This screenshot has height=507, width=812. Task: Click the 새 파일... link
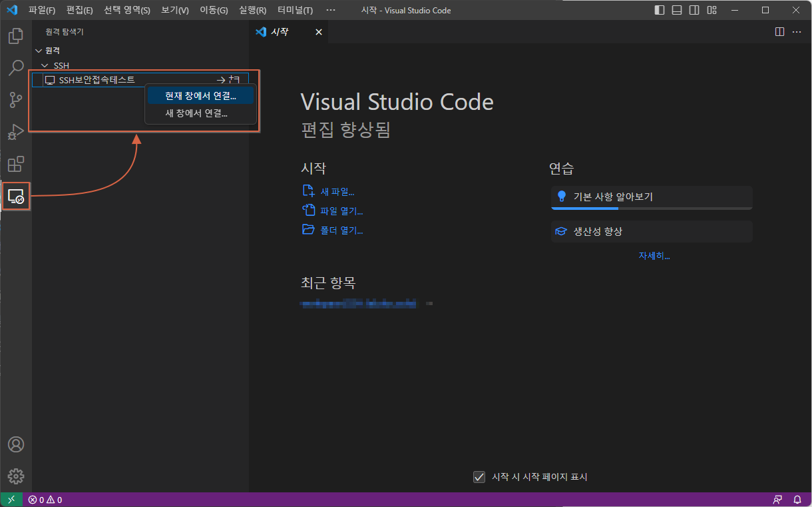[x=337, y=192]
